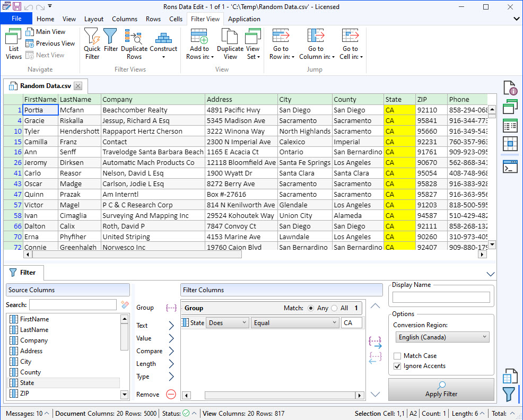Click the clear search eraser icon
This screenshot has width=523, height=420.
(x=125, y=305)
